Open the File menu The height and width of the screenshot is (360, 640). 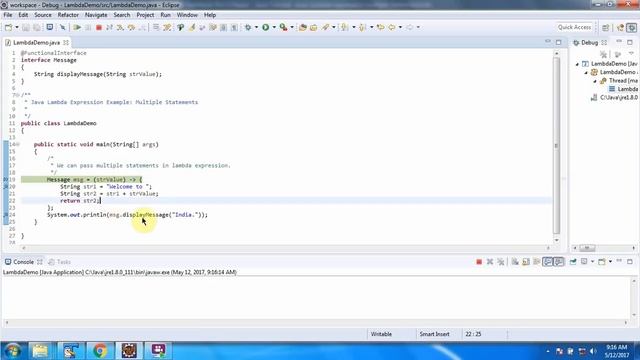pyautogui.click(x=8, y=15)
